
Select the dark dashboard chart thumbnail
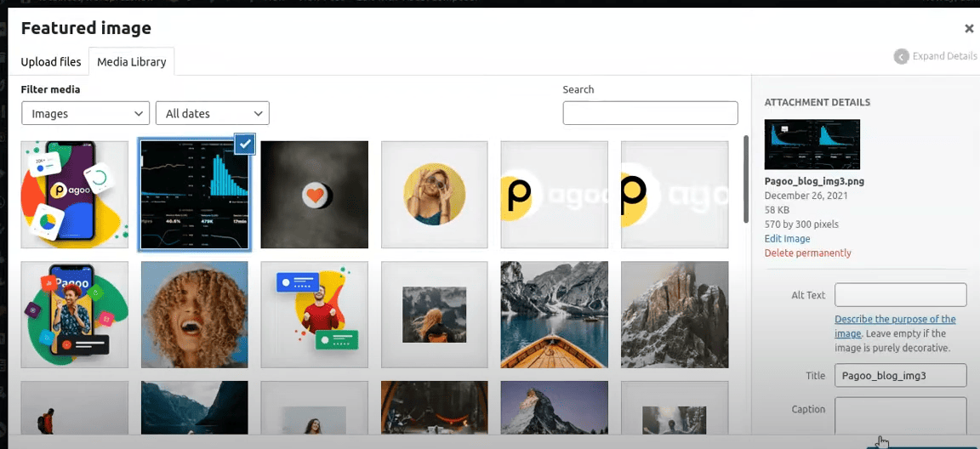point(194,195)
